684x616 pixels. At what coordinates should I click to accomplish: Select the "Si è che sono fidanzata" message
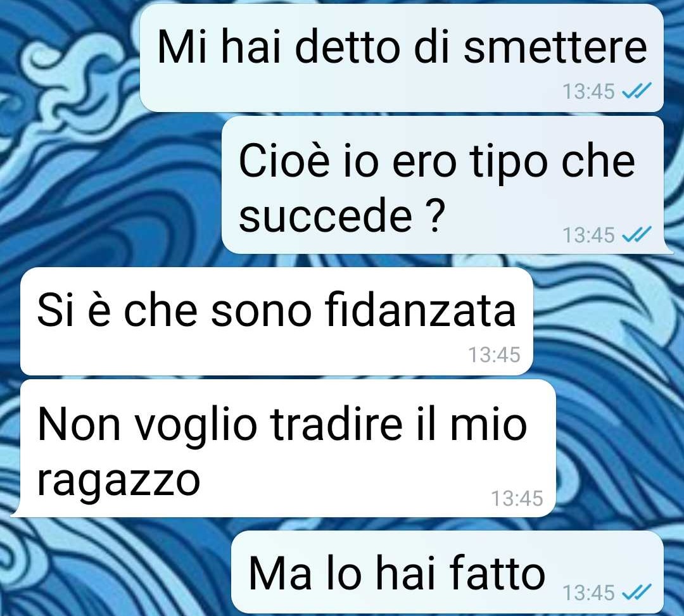277,322
